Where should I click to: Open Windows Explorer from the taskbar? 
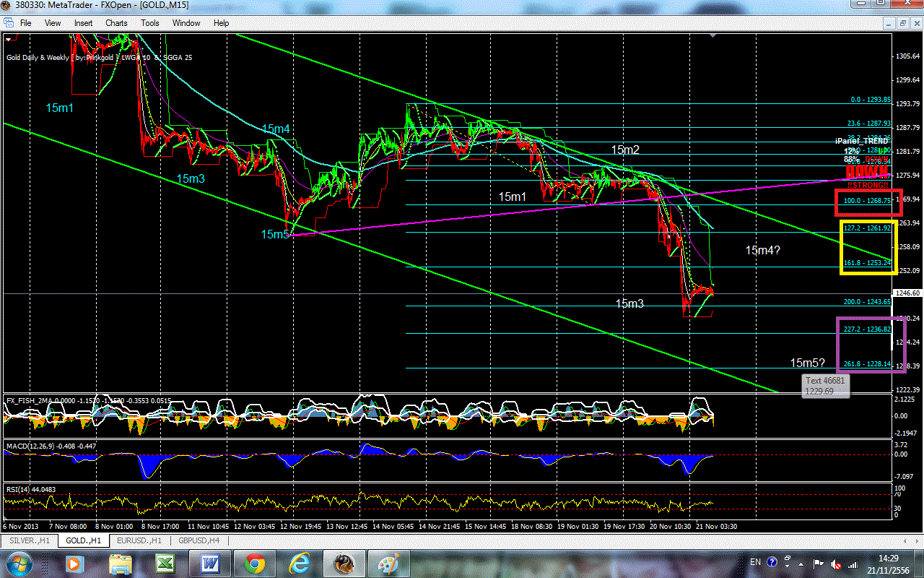point(121,563)
